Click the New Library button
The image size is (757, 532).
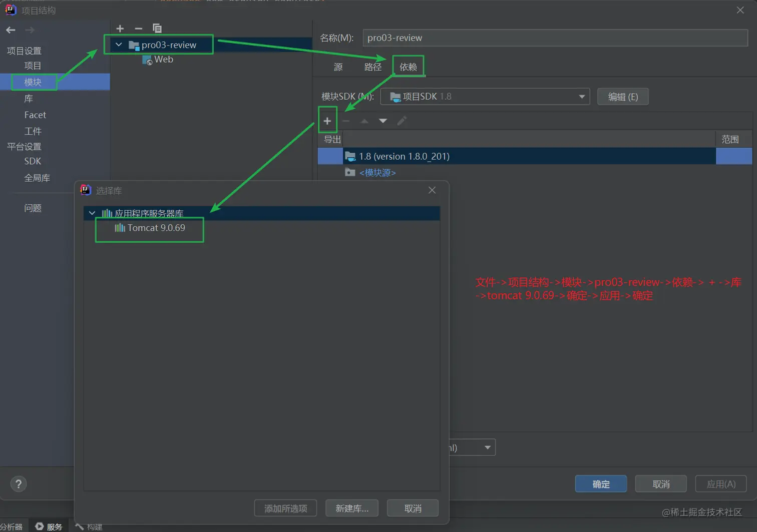point(352,508)
